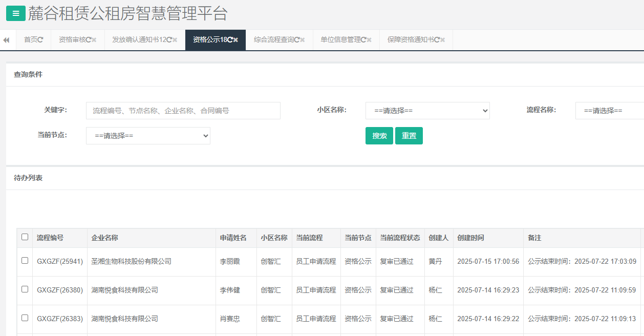Viewport: 644px width, 336px height.
Task: Close the 单位信息管理 tab
Action: (x=370, y=40)
